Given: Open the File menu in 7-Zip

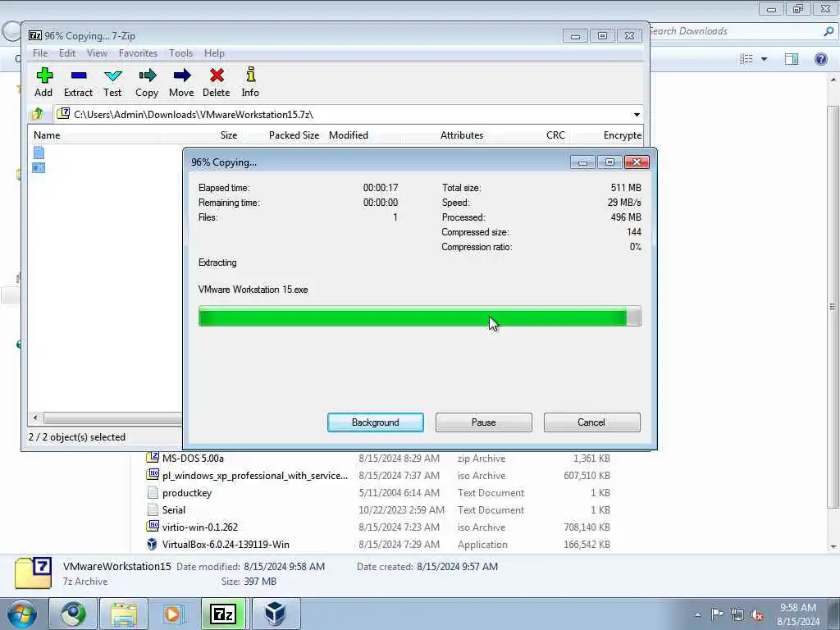Looking at the screenshot, I should click(x=40, y=53).
